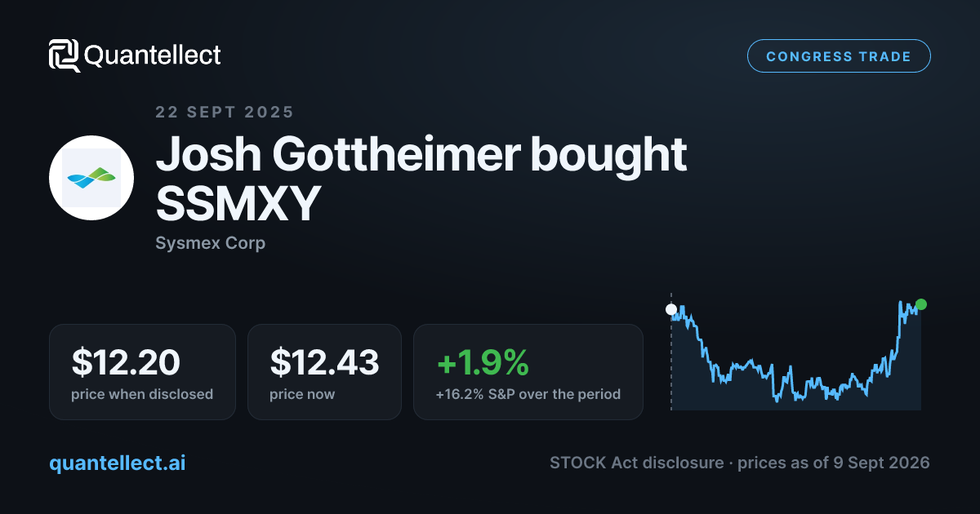
Task: Select the +1.9% return card
Action: 528,372
